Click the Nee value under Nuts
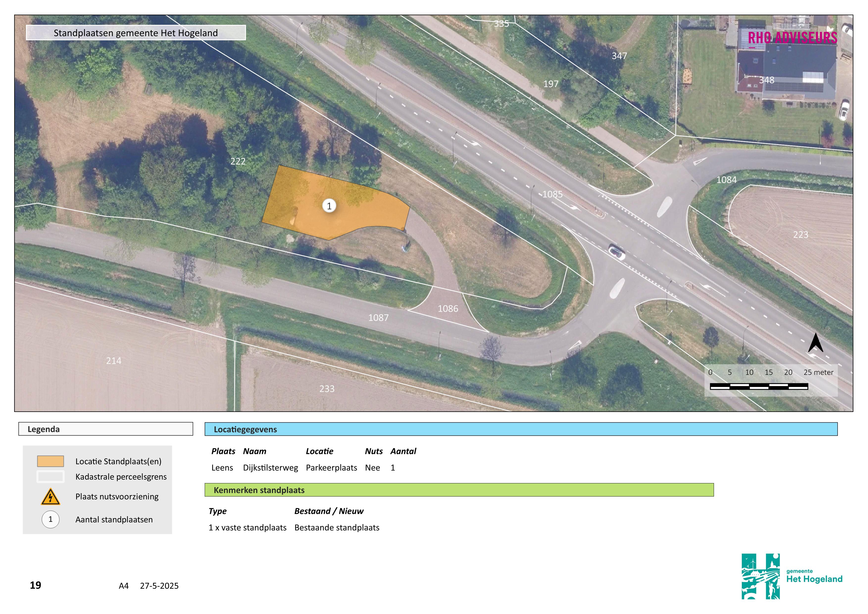The image size is (868, 614). click(372, 468)
